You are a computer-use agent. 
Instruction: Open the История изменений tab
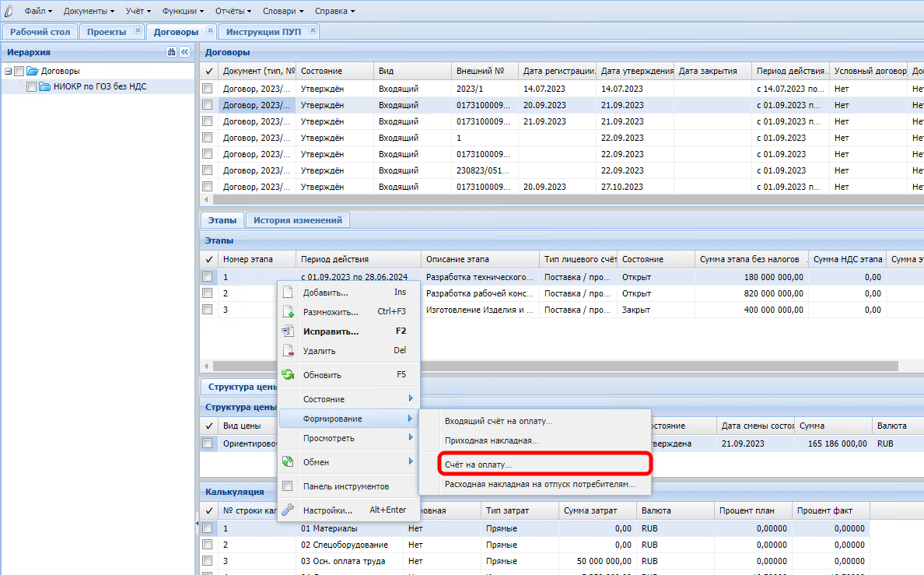[x=298, y=220]
